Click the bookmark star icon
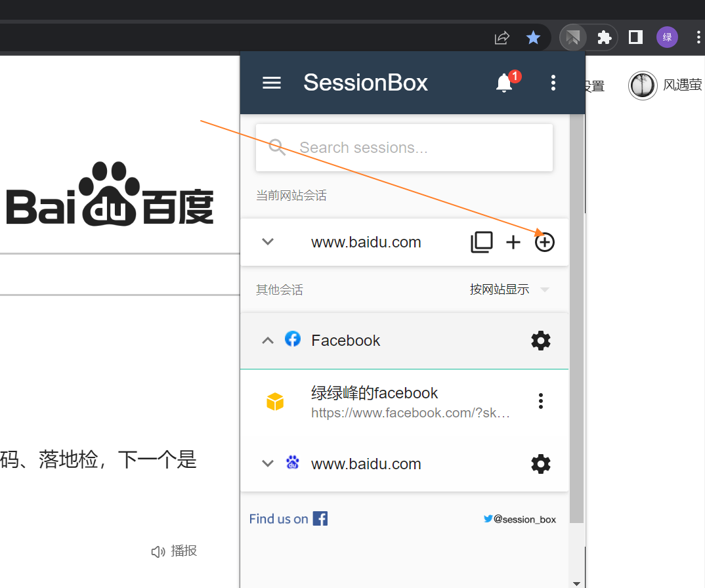The image size is (705, 588). 533,37
